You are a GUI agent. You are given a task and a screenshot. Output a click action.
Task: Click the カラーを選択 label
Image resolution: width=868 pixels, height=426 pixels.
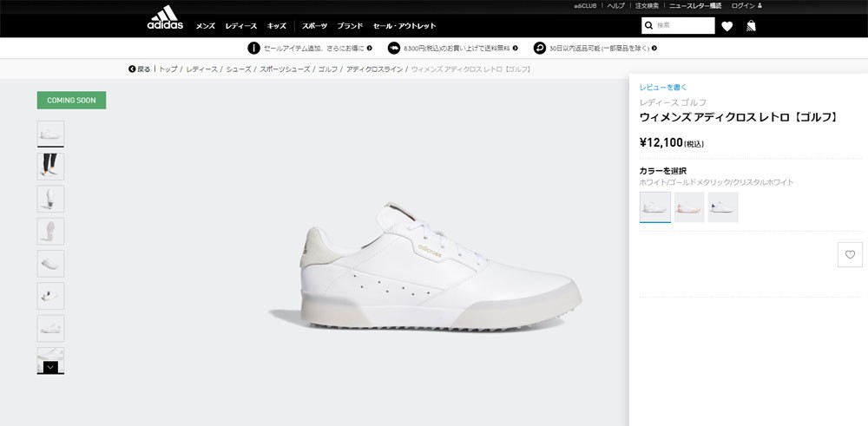click(x=662, y=171)
